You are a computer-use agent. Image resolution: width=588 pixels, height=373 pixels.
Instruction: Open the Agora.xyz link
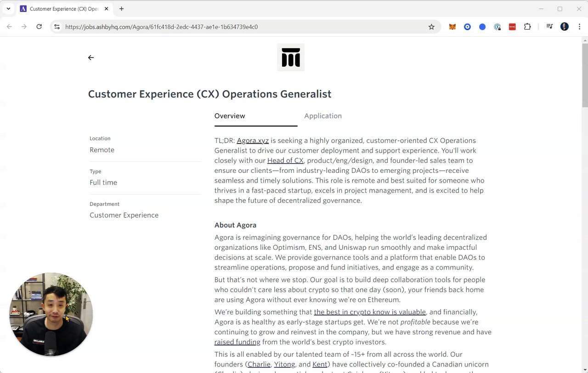pyautogui.click(x=253, y=141)
